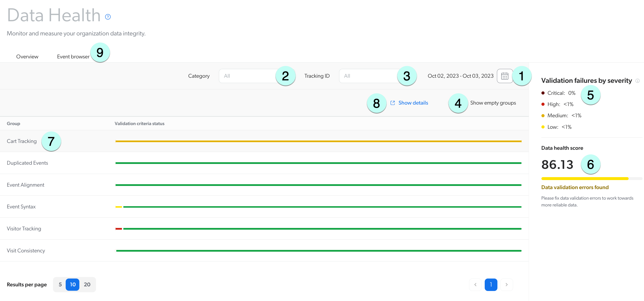
Task: Go to previous page arrow
Action: tap(475, 284)
